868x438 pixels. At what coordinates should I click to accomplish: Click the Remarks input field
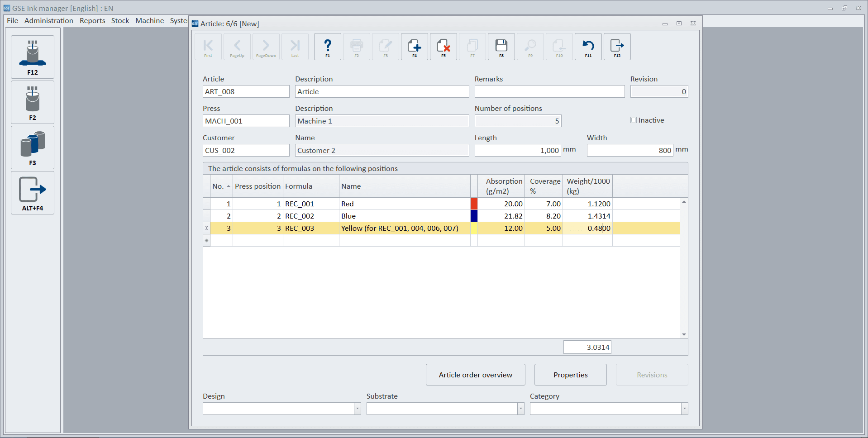[x=549, y=91]
